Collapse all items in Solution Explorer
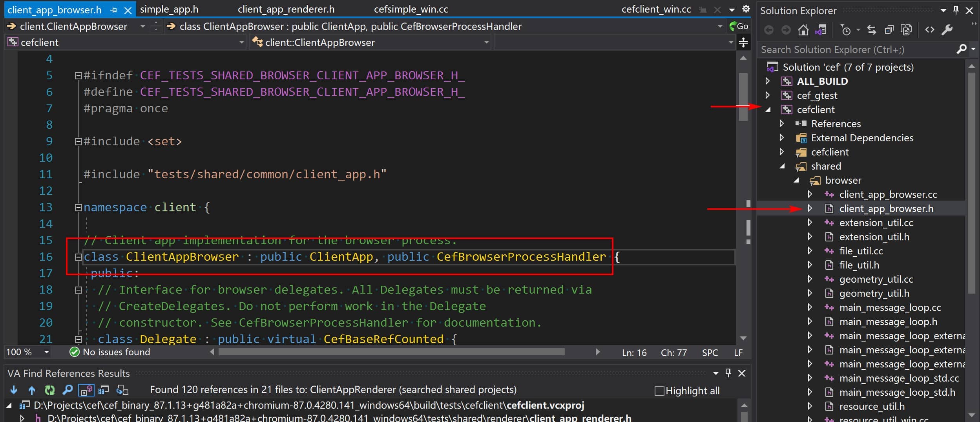This screenshot has height=422, width=980. click(889, 30)
